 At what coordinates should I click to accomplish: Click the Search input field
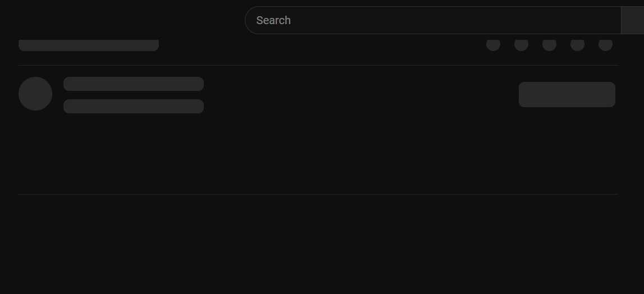point(432,20)
